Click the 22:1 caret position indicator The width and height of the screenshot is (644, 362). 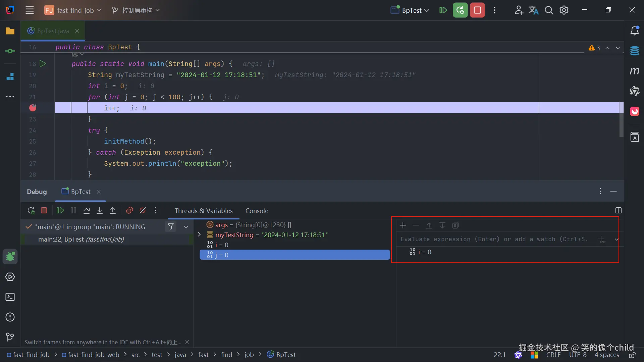click(x=499, y=355)
